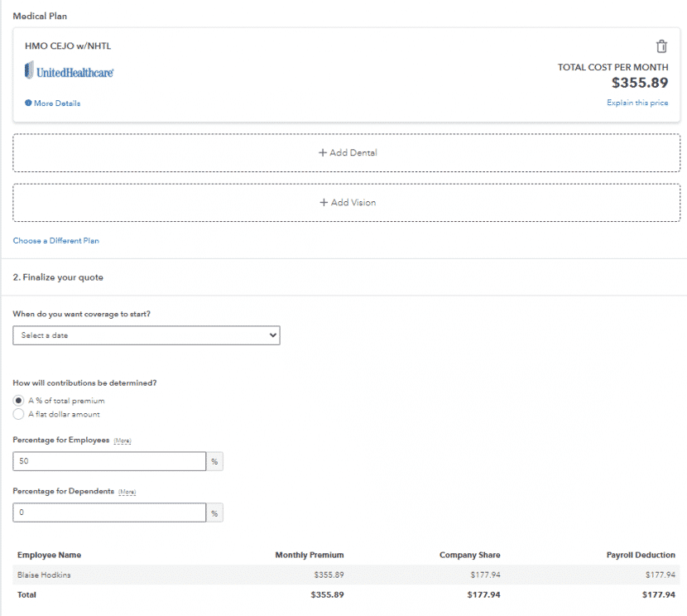Click the UnitedHealthcare logo
The height and width of the screenshot is (616, 687).
point(70,72)
